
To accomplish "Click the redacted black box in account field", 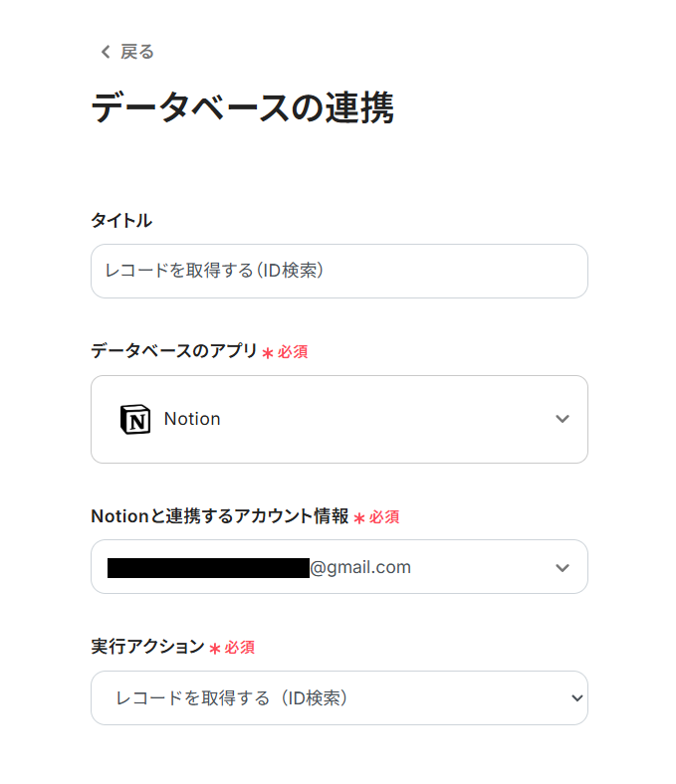I will pyautogui.click(x=208, y=568).
